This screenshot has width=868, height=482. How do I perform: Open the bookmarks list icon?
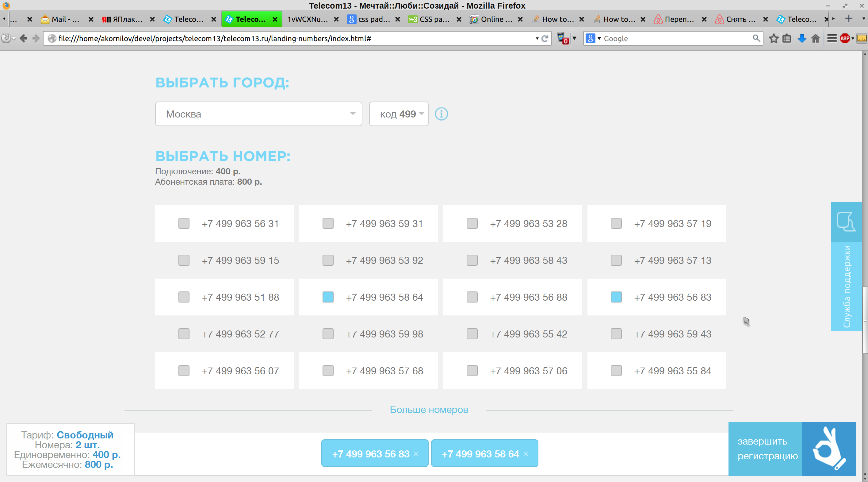coord(787,38)
